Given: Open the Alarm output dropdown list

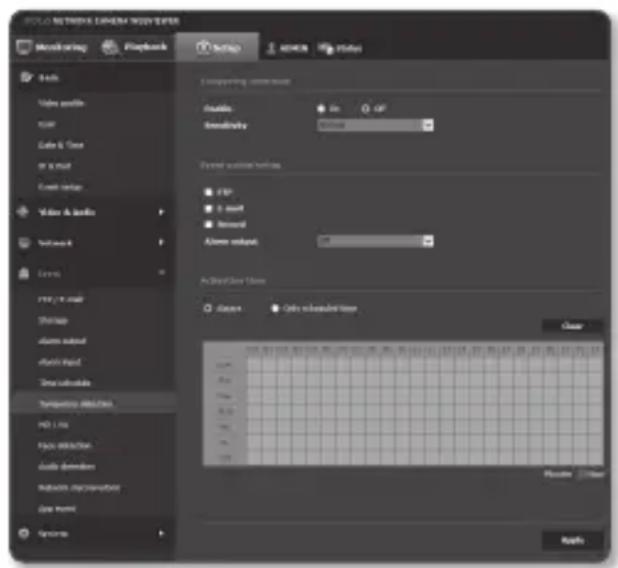Looking at the screenshot, I should click(x=375, y=241).
